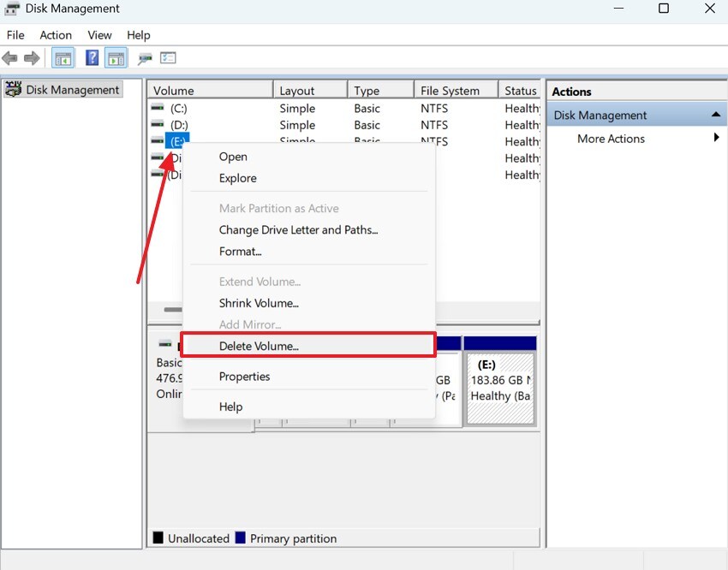Toggle the Show/Hide Action Pane icon

(116, 57)
